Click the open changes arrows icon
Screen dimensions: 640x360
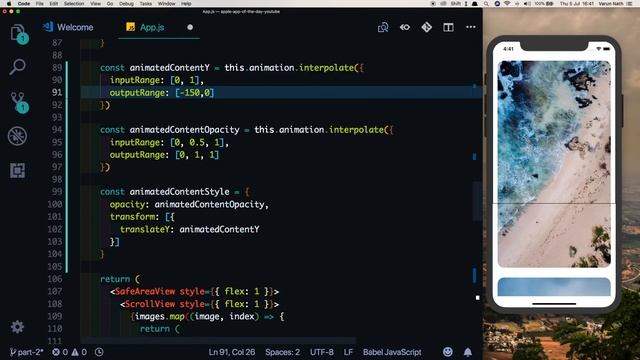point(405,27)
